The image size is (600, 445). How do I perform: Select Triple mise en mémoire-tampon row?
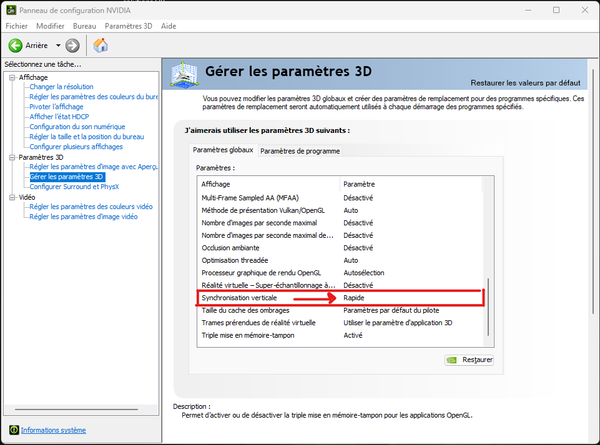tap(340, 335)
